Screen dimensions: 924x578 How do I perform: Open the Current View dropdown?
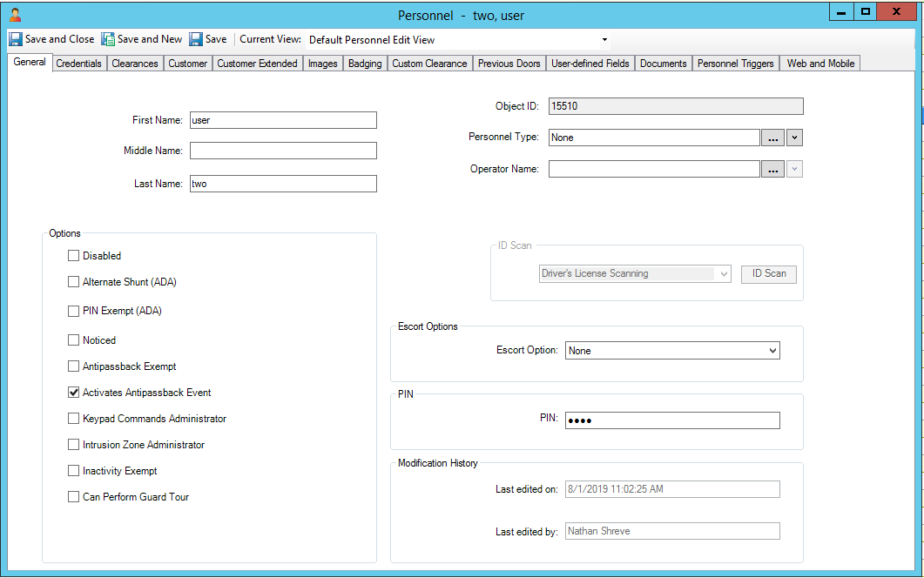[604, 39]
